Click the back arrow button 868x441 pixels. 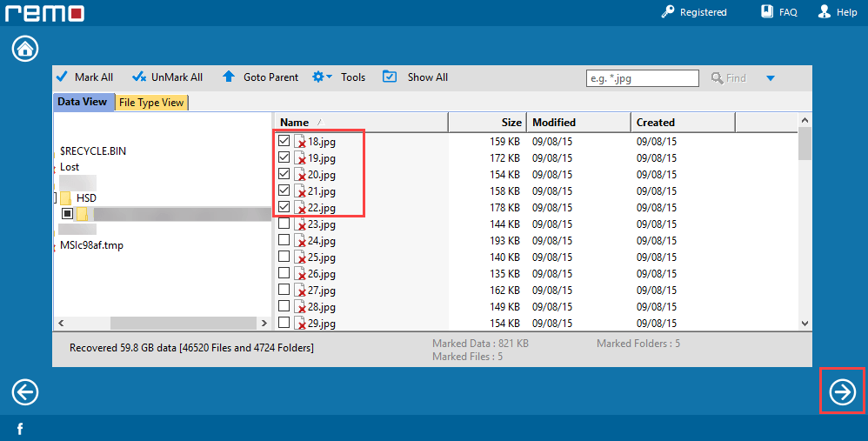(x=25, y=391)
